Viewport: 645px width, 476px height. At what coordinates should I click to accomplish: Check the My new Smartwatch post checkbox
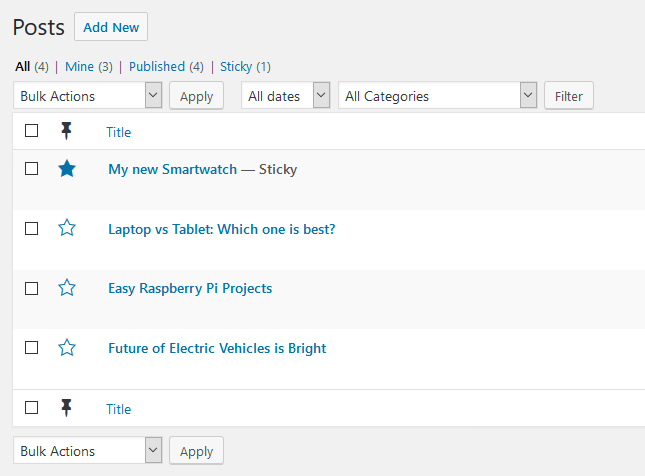(32, 169)
